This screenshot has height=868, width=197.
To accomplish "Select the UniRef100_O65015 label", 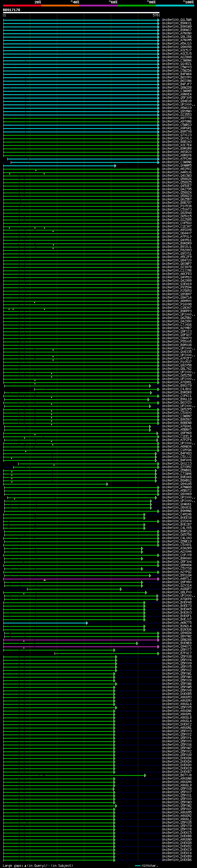I will click(177, 216).
